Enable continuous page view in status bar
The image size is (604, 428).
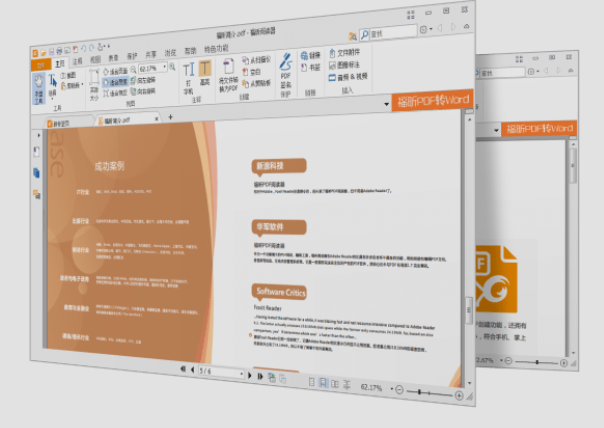(x=323, y=383)
